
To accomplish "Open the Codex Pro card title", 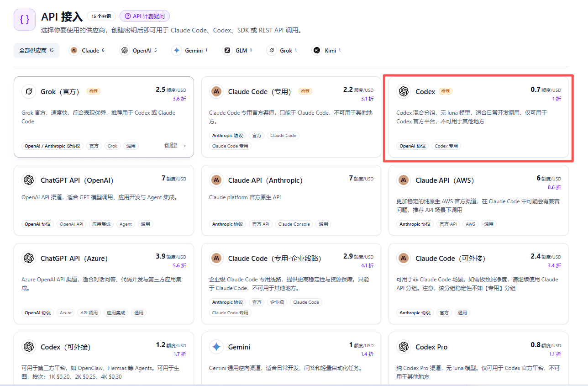I will coord(431,347).
